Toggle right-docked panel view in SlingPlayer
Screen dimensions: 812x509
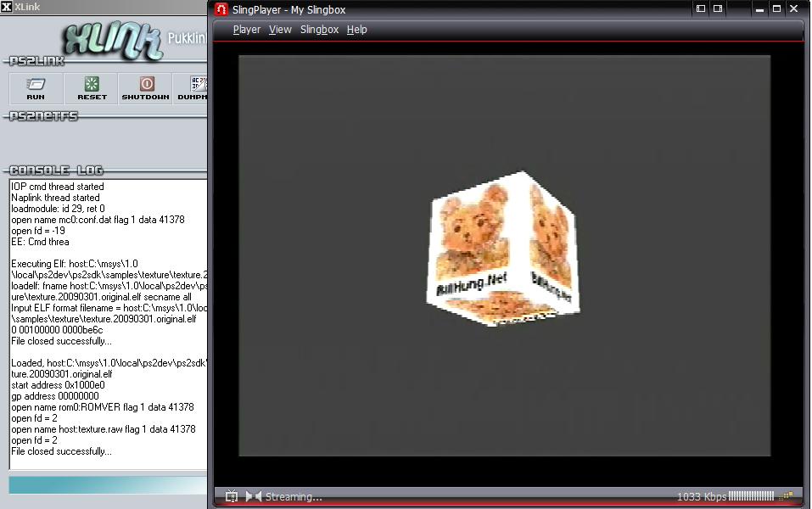[x=718, y=9]
